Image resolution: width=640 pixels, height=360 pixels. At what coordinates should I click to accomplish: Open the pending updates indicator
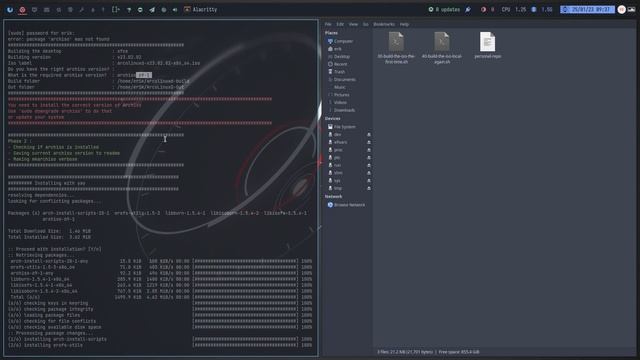(444, 9)
